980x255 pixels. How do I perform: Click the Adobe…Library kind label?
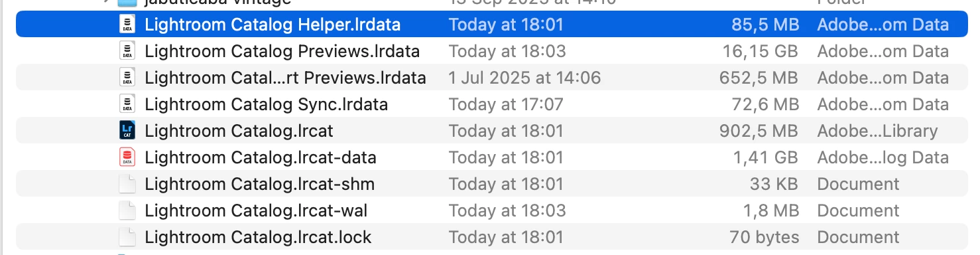(x=877, y=131)
